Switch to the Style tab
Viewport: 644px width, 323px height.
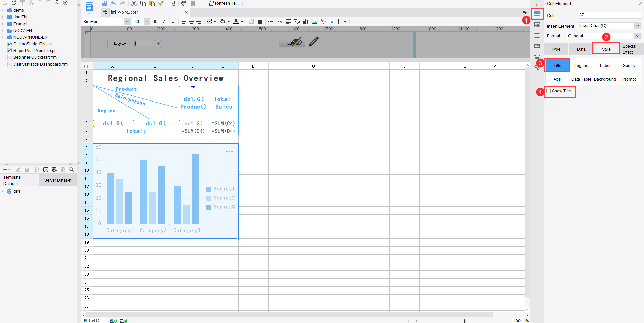606,49
